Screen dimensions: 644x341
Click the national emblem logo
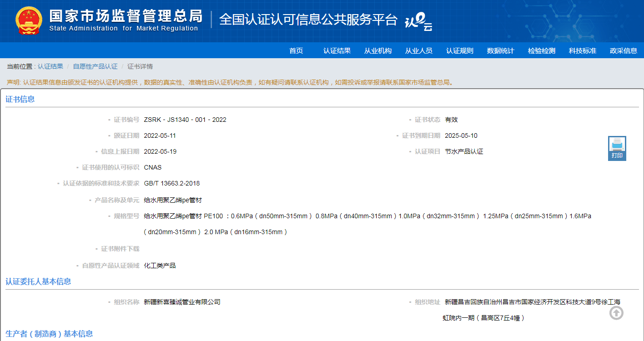click(29, 21)
